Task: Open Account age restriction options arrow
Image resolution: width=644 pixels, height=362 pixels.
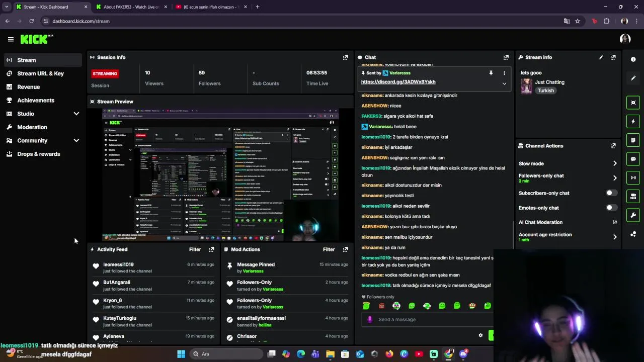Action: pyautogui.click(x=615, y=237)
